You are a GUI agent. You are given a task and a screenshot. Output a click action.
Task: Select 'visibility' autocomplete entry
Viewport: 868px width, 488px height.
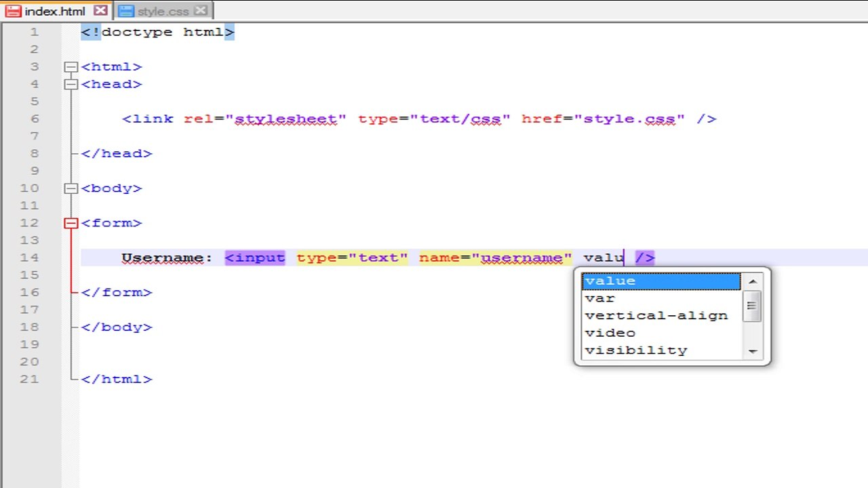pos(661,350)
